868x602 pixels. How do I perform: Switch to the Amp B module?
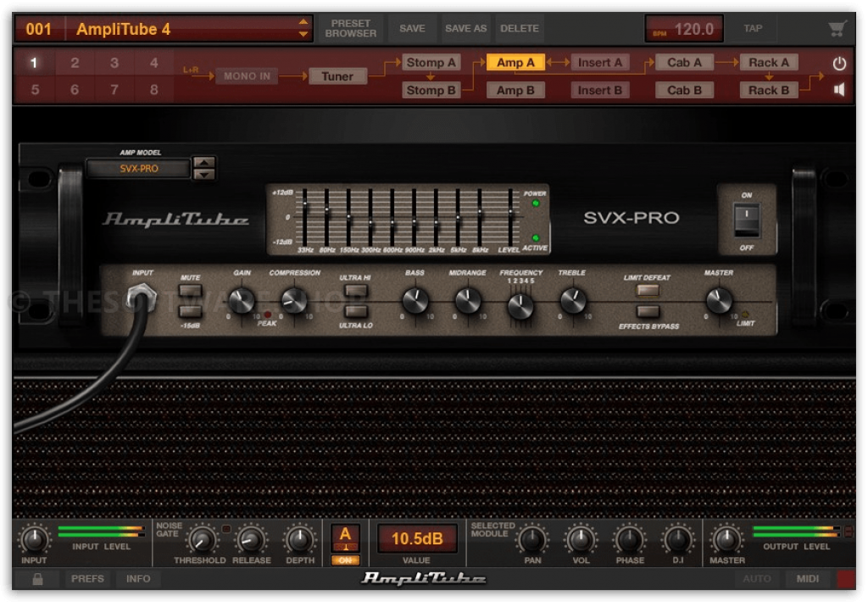pos(515,90)
